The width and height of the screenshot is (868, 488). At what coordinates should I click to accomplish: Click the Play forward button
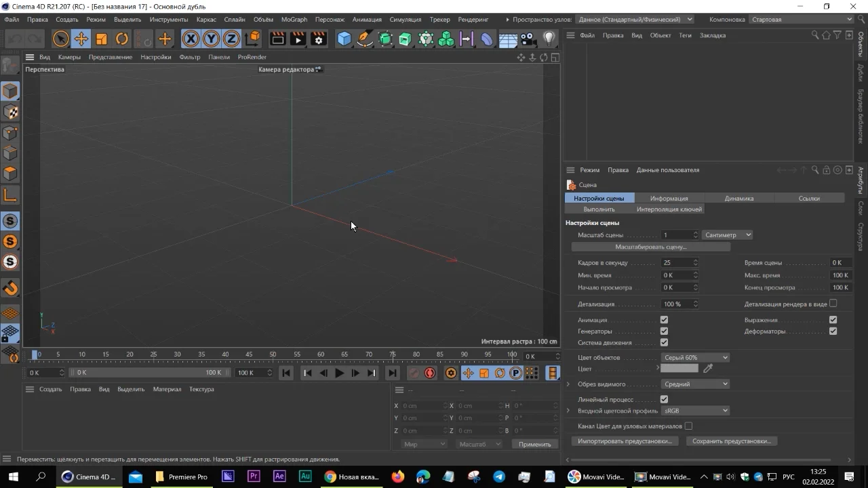339,373
